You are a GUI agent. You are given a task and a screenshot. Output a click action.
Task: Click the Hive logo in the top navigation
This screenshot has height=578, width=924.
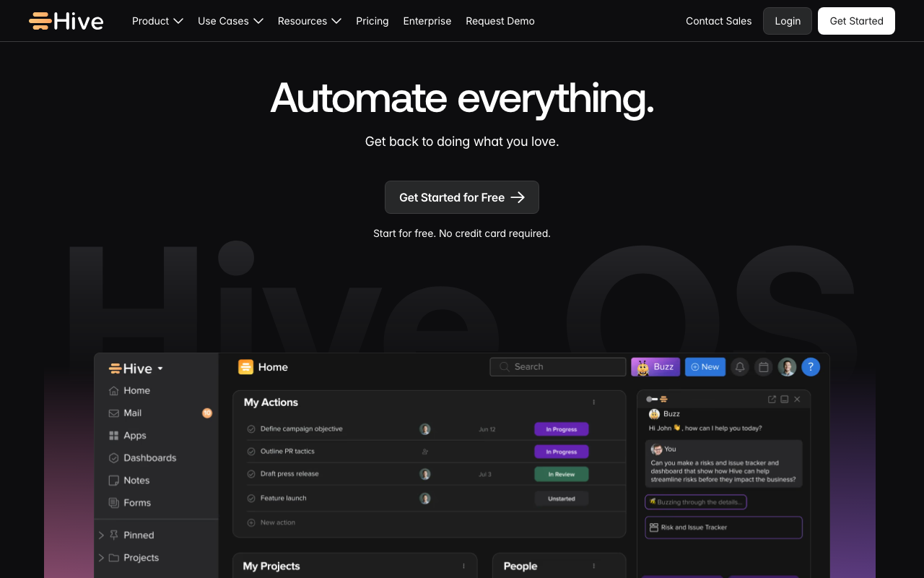click(x=66, y=21)
